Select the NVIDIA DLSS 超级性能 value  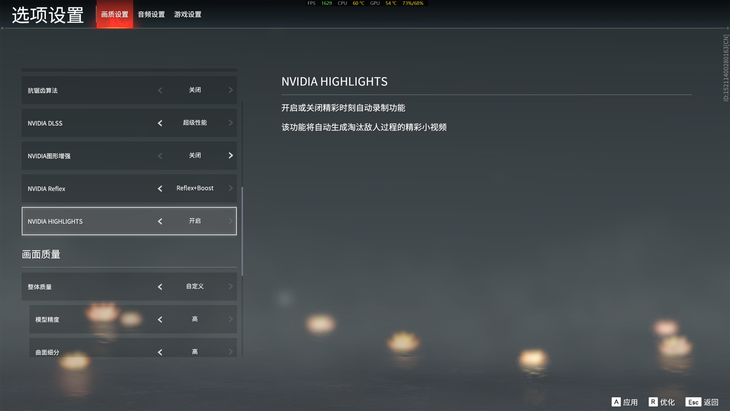pos(195,123)
